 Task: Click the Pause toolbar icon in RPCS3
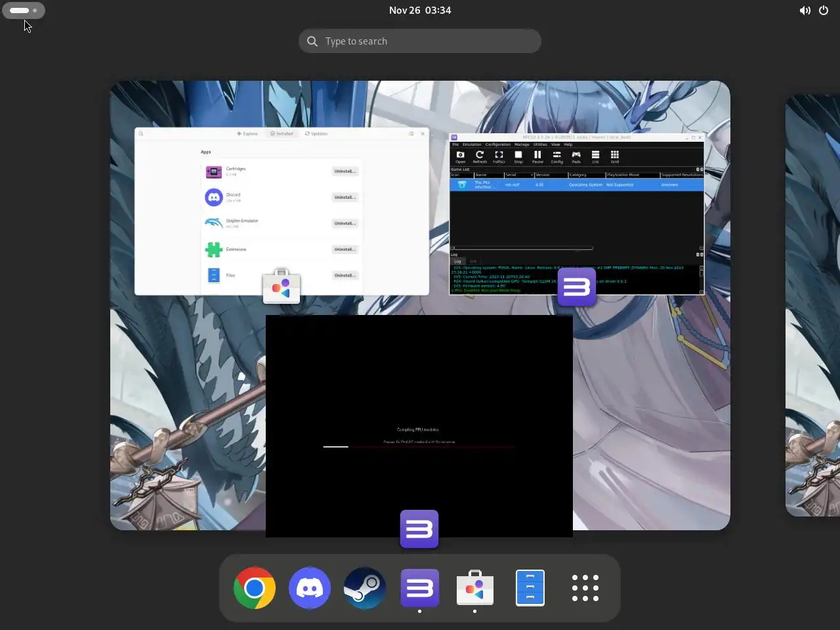click(537, 157)
